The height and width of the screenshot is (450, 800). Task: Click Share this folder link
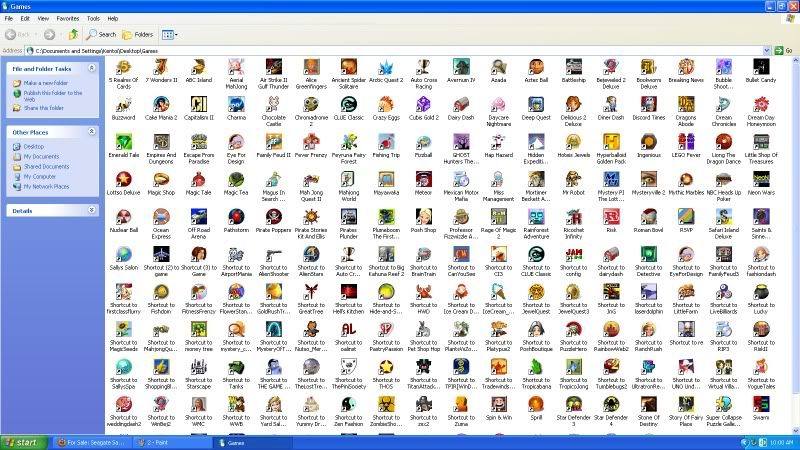click(x=43, y=108)
